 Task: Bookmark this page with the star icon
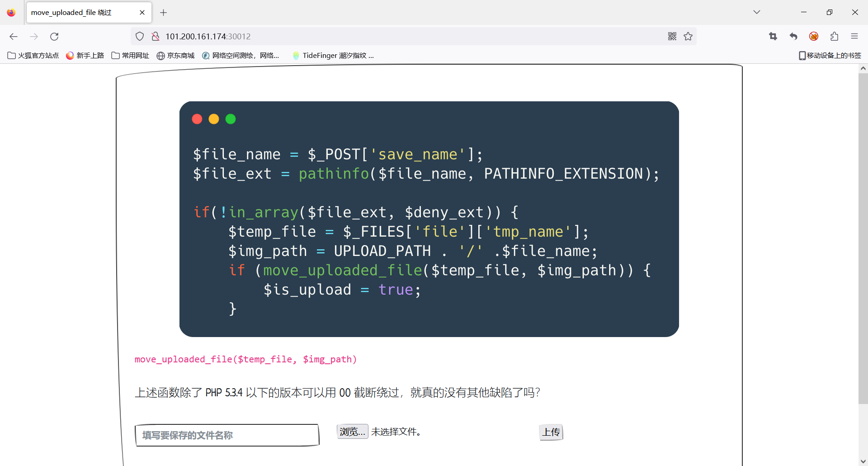pos(688,36)
